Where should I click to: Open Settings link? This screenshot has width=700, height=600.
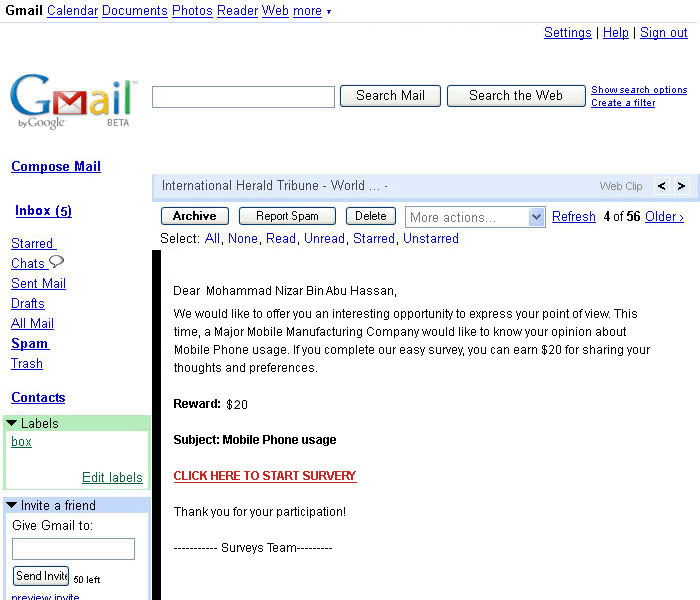[567, 33]
